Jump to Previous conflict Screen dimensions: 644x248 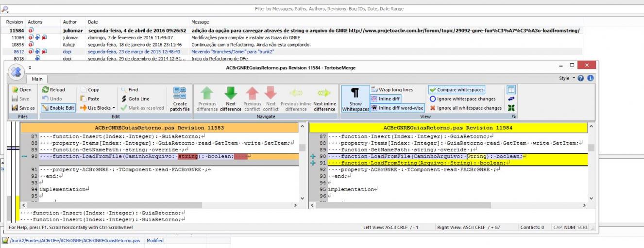point(252,99)
